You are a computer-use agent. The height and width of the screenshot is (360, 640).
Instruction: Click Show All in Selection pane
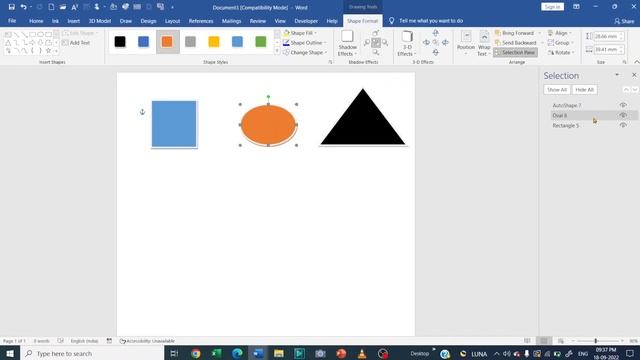point(557,90)
